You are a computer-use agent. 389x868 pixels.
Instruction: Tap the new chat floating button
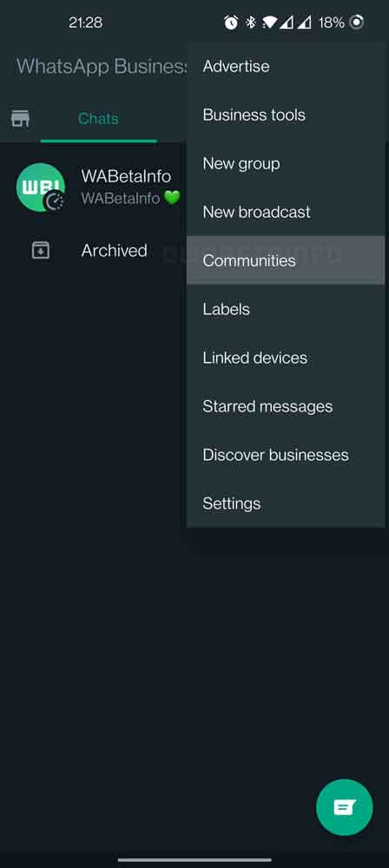(x=344, y=807)
